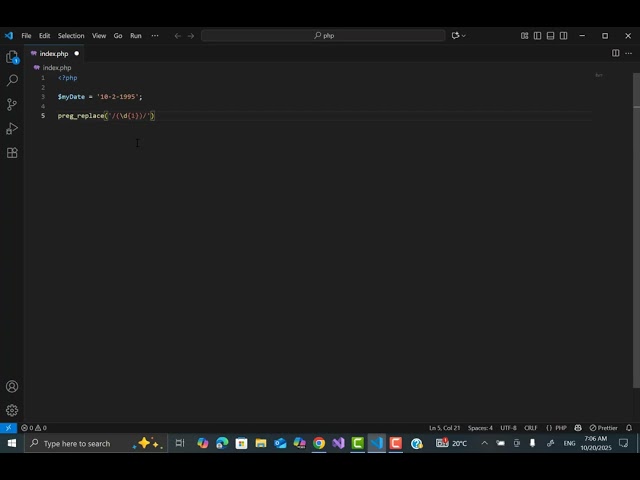640x480 pixels.
Task: Open the Explorer view in the activity bar
Action: 12,57
